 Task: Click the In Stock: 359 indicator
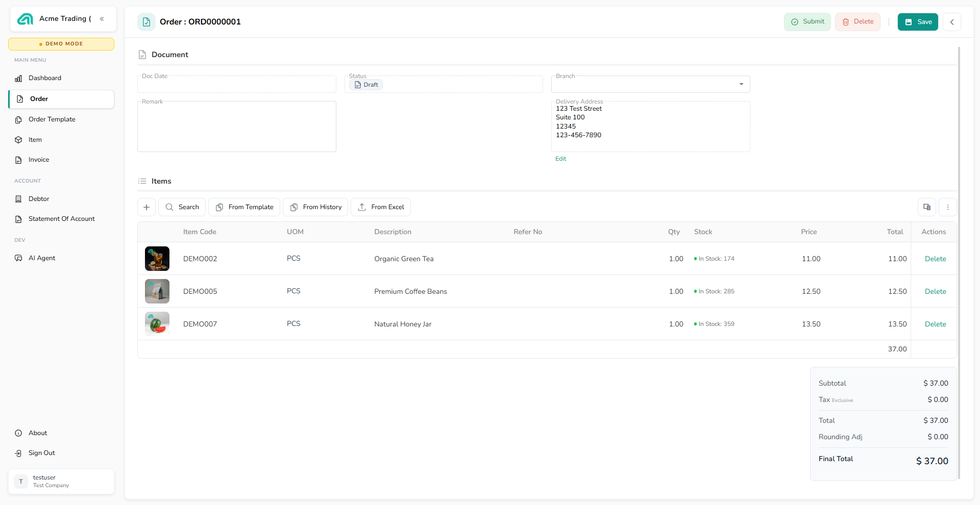coord(714,324)
